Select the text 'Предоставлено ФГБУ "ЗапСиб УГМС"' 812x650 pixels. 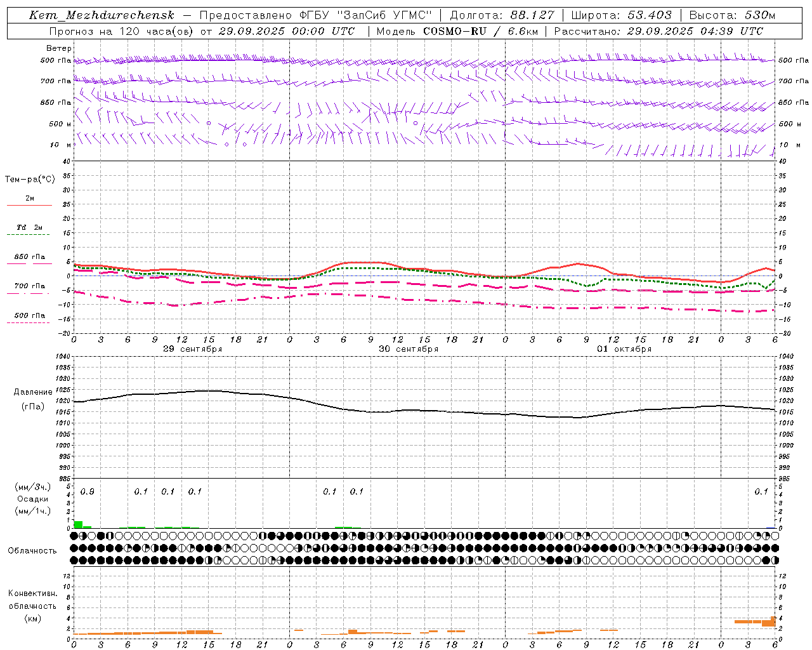coord(315,15)
